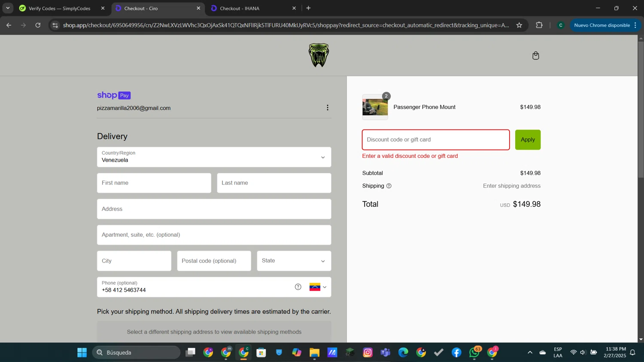Switch to the Verify Codes — SimplyCodes tab
This screenshot has width=644, height=362.
[x=59, y=8]
